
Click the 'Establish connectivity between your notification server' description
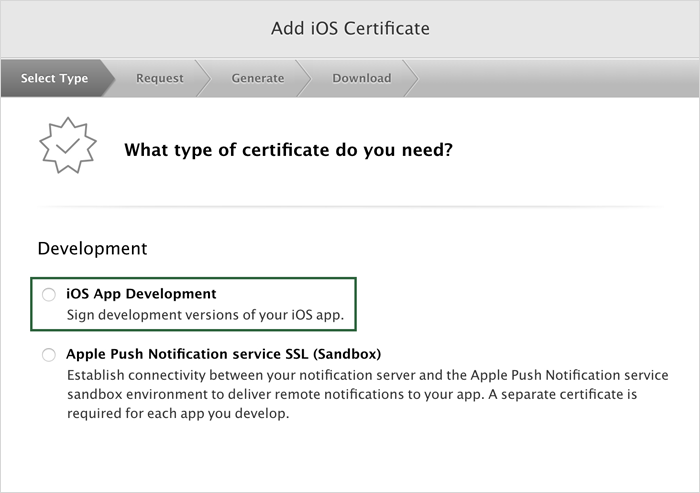point(368,394)
